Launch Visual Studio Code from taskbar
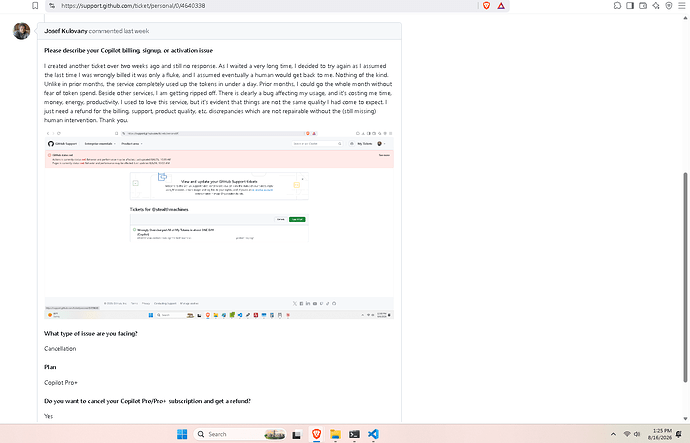This screenshot has width=690, height=443. [x=373, y=434]
